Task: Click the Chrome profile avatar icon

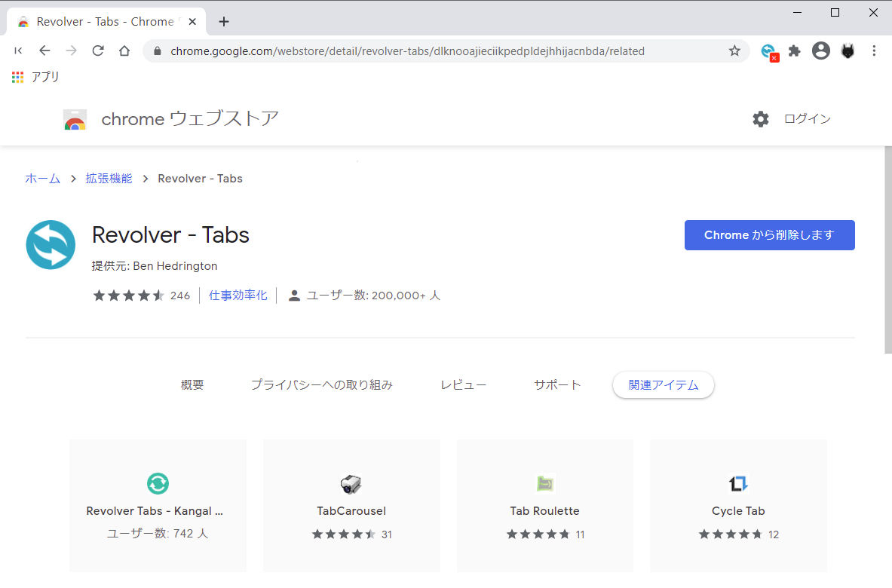Action: (x=820, y=51)
